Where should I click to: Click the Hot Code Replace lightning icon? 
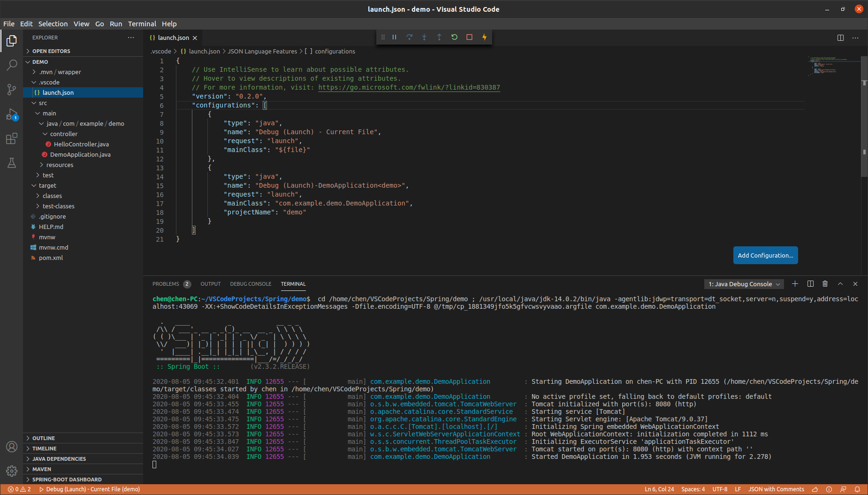click(x=485, y=37)
